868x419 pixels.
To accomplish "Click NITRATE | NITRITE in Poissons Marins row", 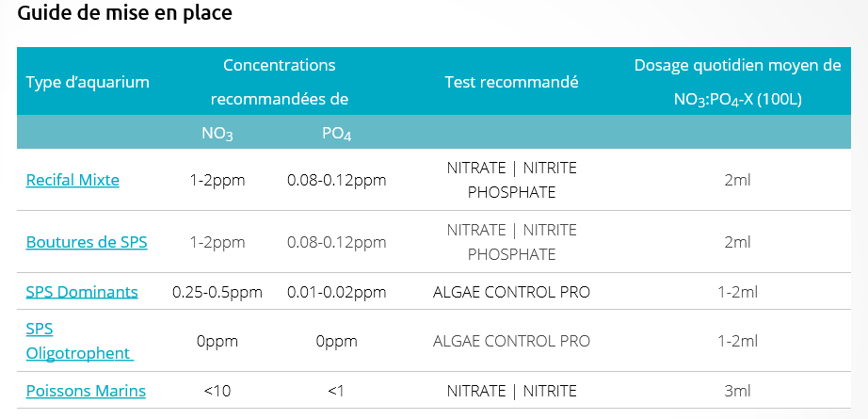I will (x=511, y=391).
